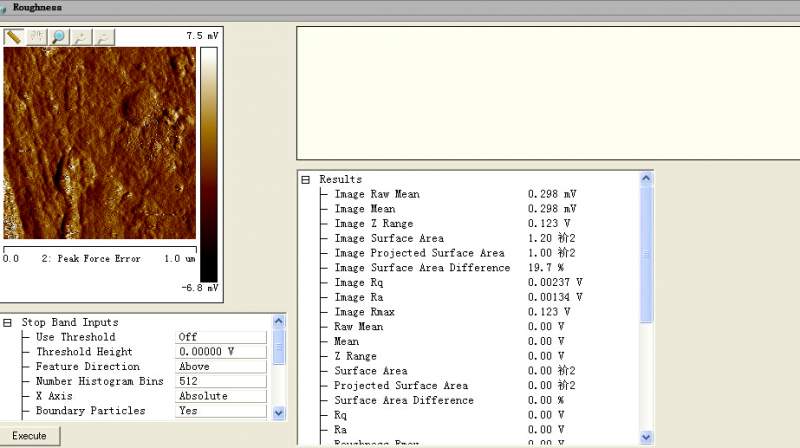
Task: Select the ruler measure tool icon
Action: pyautogui.click(x=14, y=37)
